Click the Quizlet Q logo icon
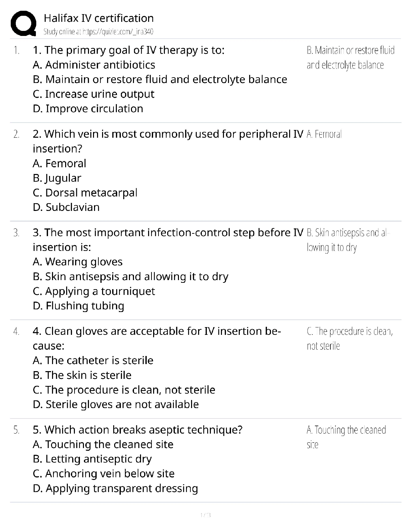The image size is (411, 532). tap(24, 24)
